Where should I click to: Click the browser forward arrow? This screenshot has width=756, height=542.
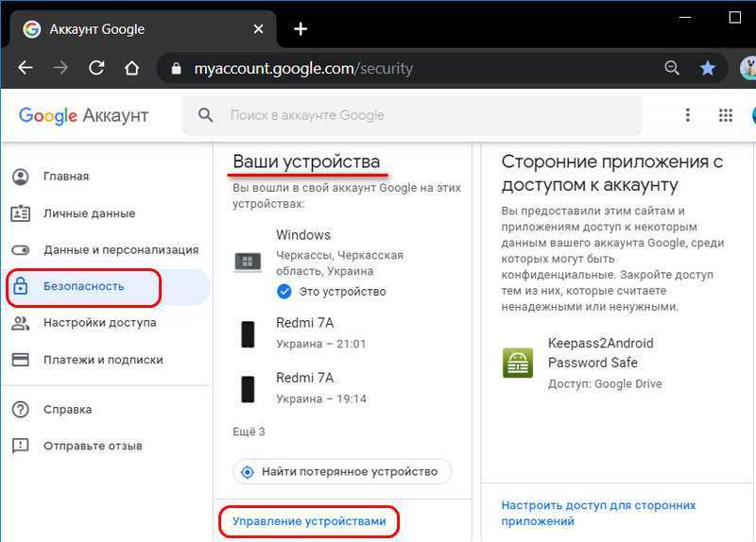60,67
